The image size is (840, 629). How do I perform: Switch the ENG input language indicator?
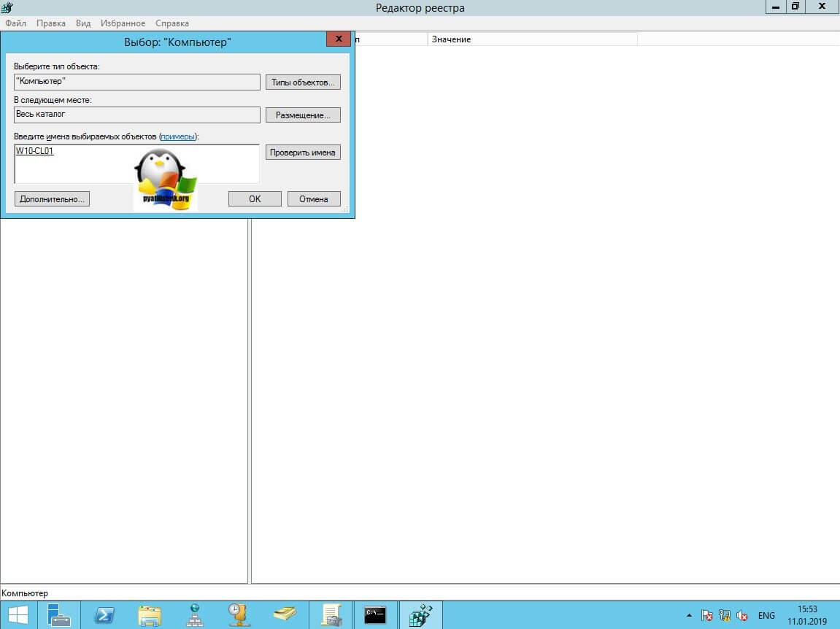(x=766, y=616)
